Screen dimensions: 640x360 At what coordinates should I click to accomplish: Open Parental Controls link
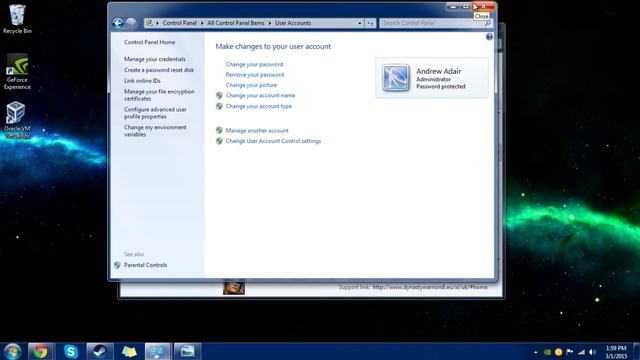click(x=145, y=265)
